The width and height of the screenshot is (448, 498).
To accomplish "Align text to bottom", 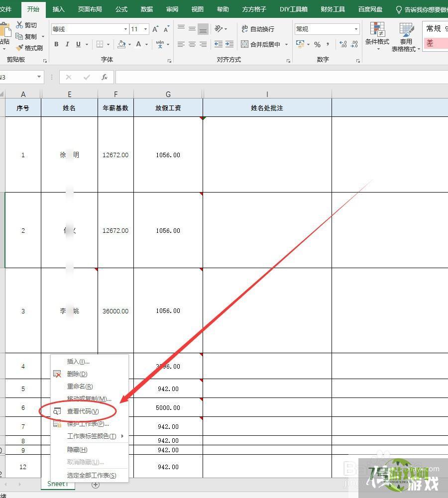I will point(203,29).
